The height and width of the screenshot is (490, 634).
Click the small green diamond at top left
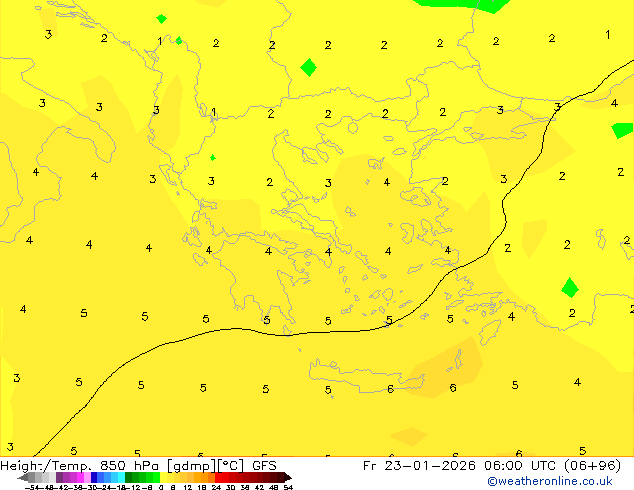pos(161,19)
